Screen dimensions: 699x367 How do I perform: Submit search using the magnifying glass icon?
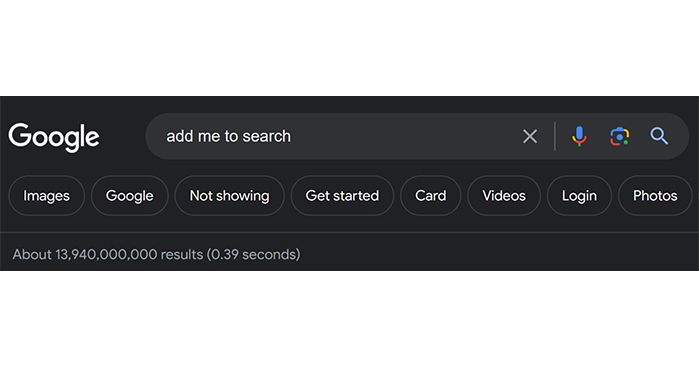(659, 136)
